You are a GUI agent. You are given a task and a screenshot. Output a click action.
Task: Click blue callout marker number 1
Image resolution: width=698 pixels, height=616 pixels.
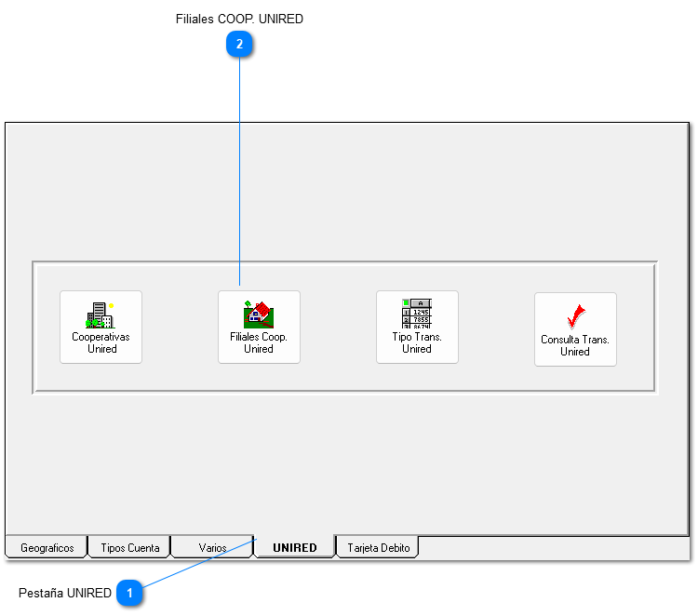[130, 593]
